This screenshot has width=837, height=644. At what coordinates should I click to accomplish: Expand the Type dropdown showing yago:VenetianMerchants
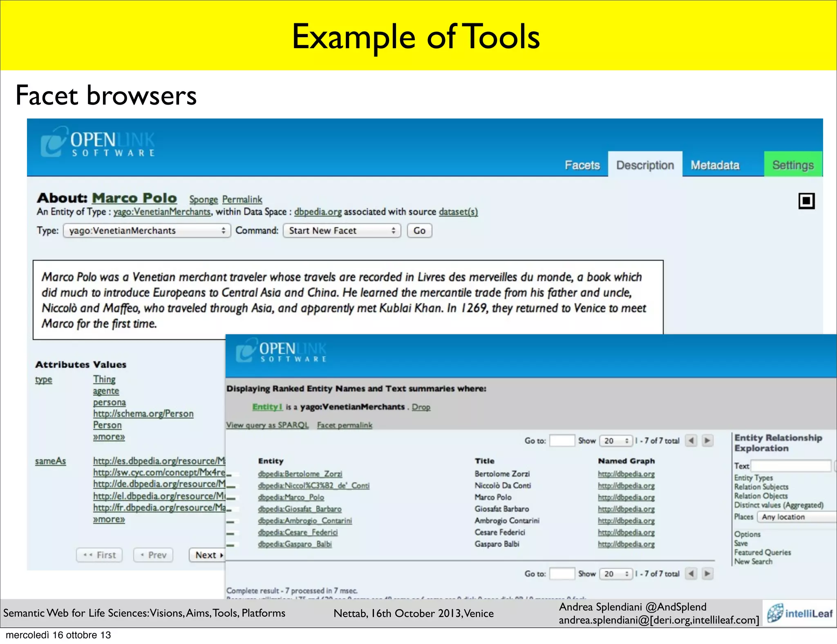[x=147, y=230]
